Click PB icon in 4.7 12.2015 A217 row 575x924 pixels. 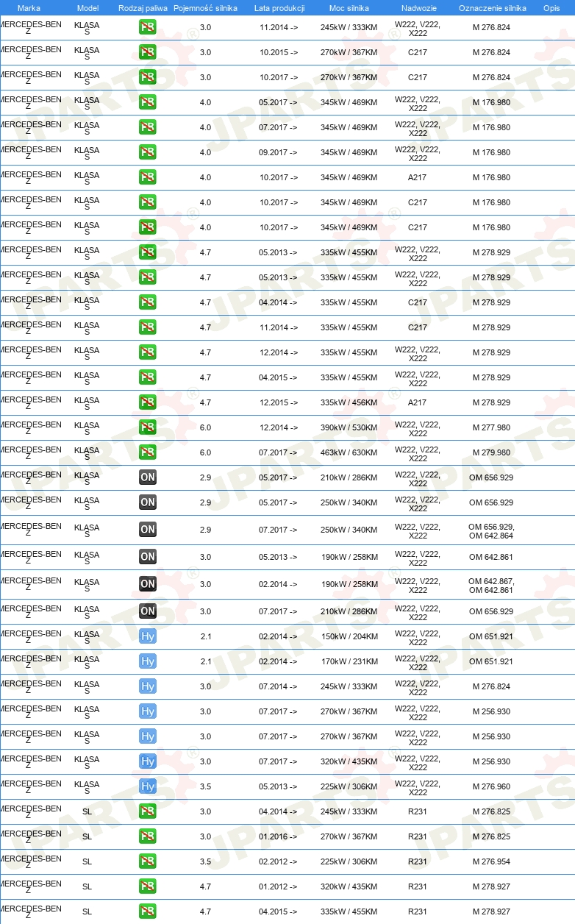[148, 403]
